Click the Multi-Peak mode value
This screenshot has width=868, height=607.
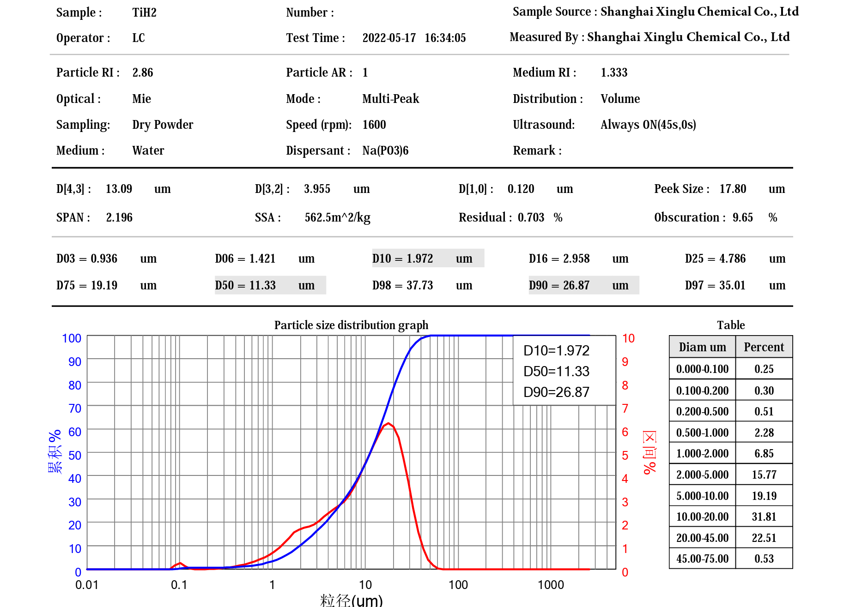pyautogui.click(x=390, y=99)
